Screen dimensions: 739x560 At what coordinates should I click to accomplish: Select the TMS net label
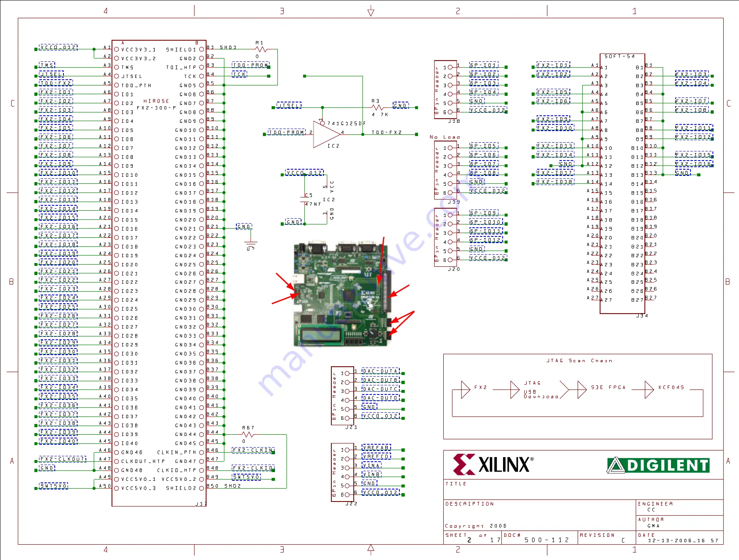tap(47, 65)
